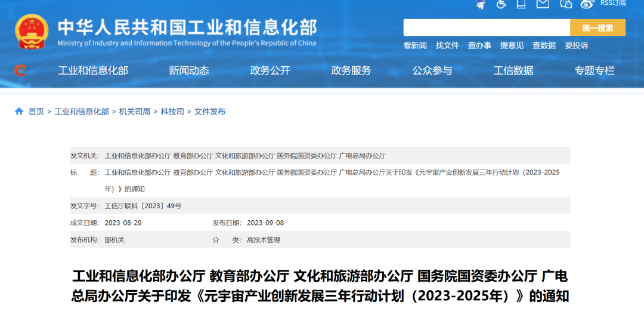Click the 分类 value 高技术管理
Viewport: 644px width, 333px height.
pyautogui.click(x=264, y=240)
